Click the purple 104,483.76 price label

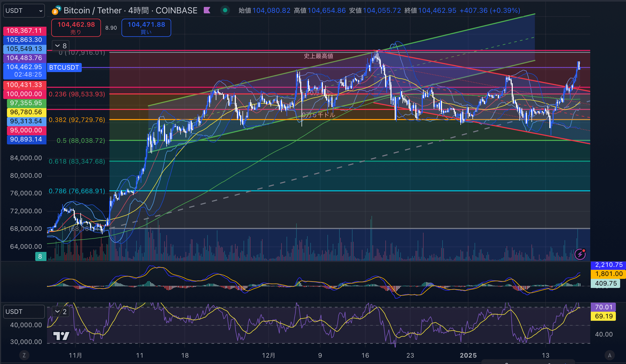coord(25,58)
